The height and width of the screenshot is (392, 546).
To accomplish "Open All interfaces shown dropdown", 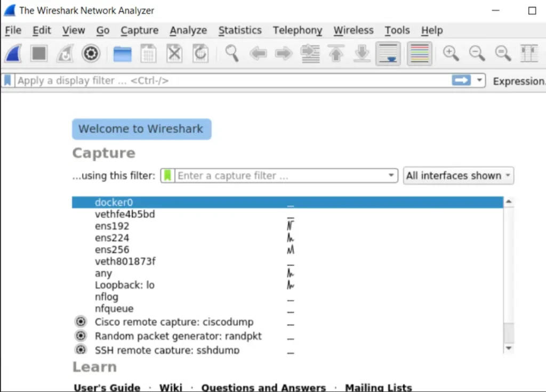I will [458, 175].
